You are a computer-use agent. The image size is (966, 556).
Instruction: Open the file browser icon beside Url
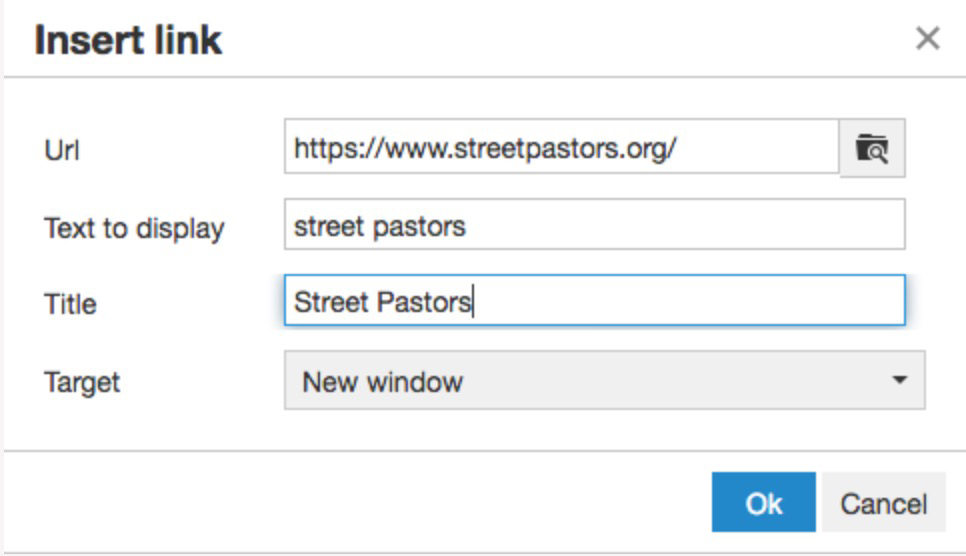[872, 148]
